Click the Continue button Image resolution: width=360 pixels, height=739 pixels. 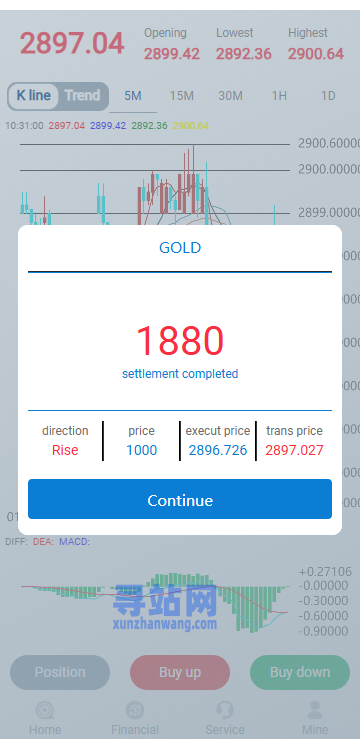click(x=180, y=500)
